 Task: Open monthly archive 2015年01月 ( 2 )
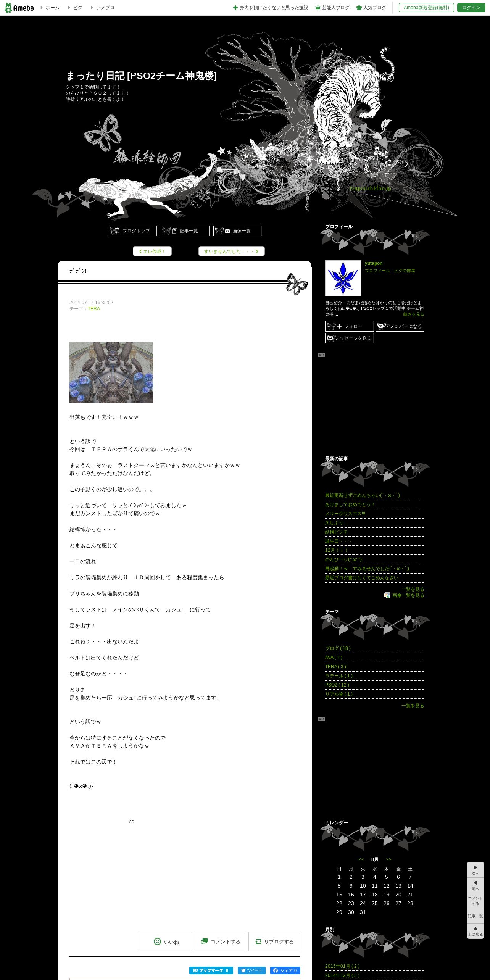342,966
